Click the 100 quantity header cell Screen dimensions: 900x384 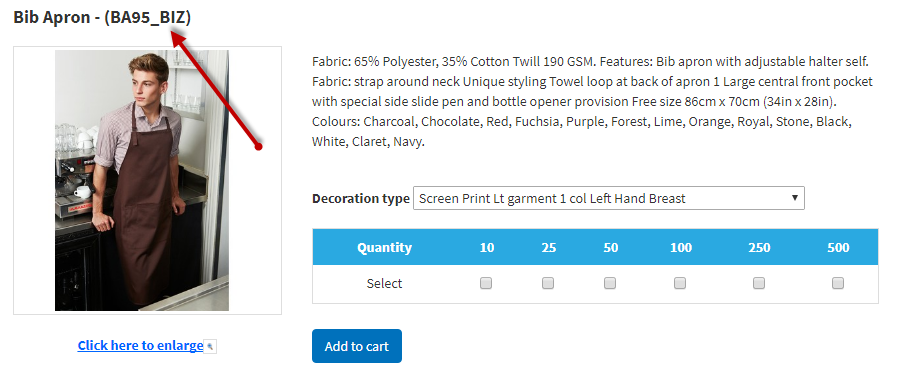pos(681,247)
